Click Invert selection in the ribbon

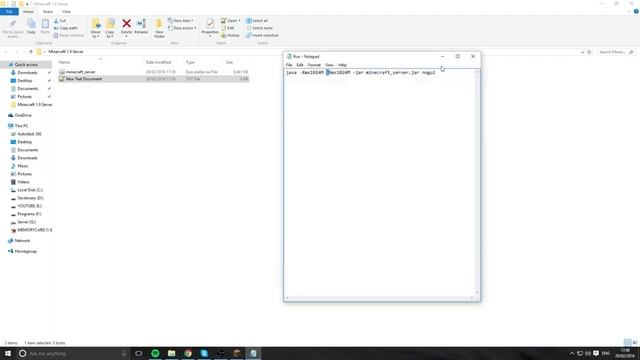262,35
